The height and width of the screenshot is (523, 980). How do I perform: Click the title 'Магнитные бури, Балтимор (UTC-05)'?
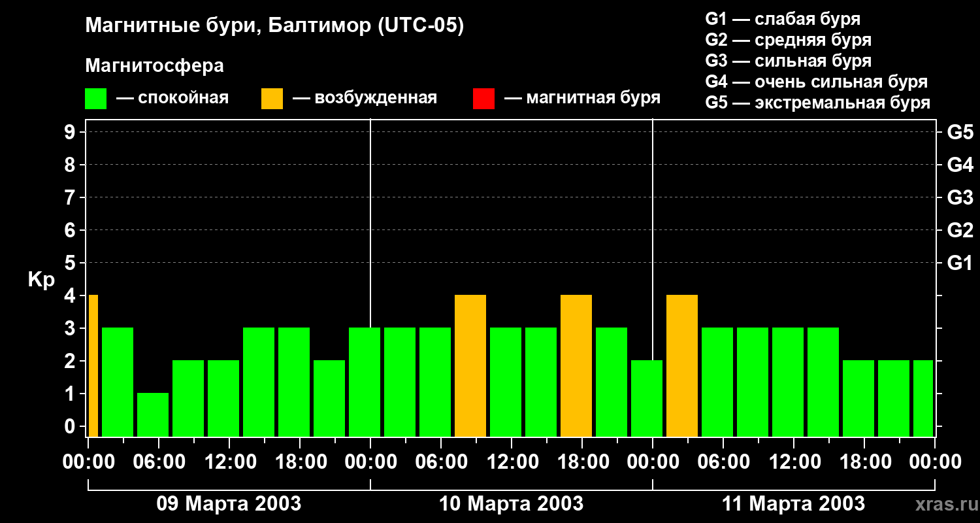click(274, 26)
